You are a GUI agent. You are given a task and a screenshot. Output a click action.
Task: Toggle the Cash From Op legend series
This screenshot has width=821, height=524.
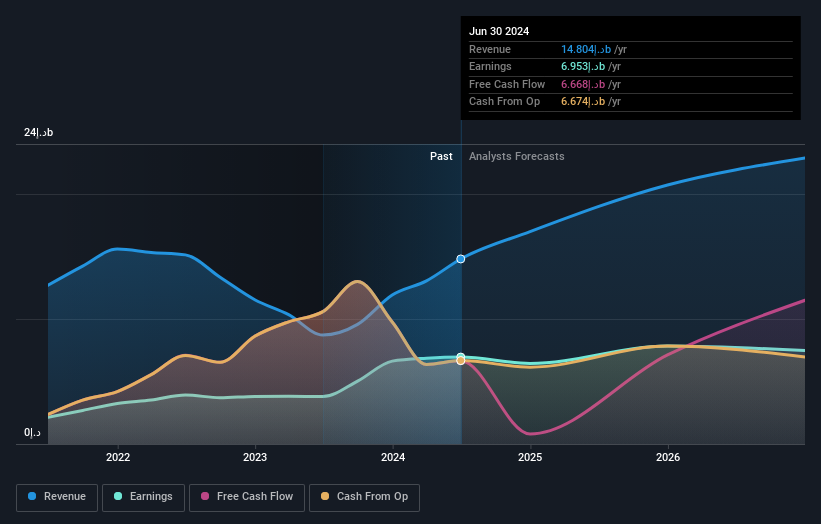pos(364,497)
